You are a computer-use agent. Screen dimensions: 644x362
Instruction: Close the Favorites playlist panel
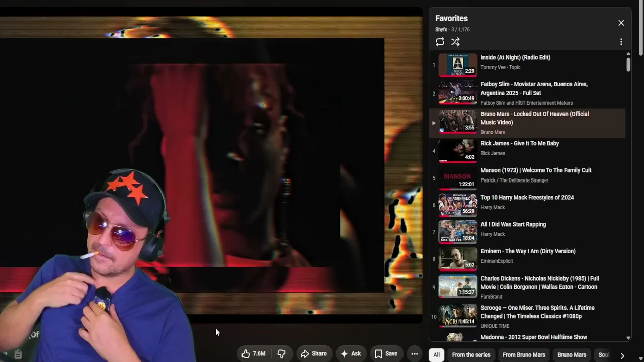[621, 23]
